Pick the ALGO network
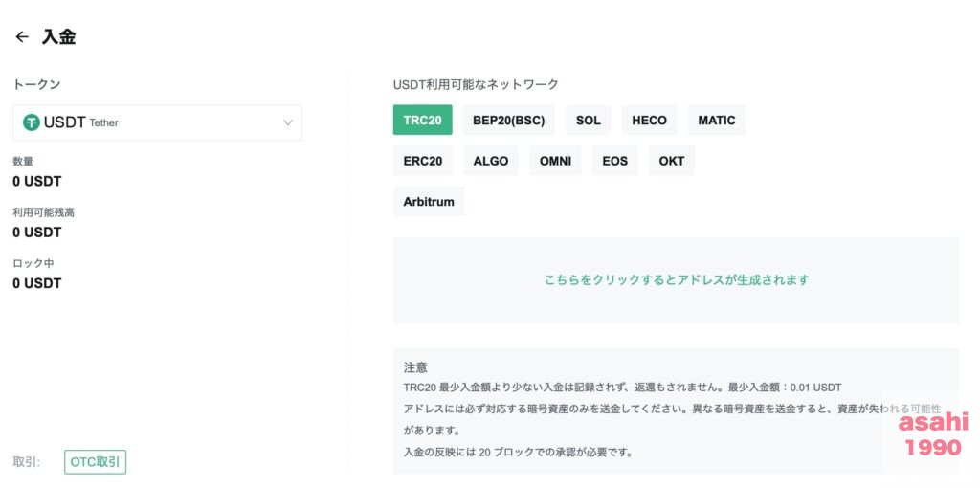The image size is (980, 488). (491, 161)
